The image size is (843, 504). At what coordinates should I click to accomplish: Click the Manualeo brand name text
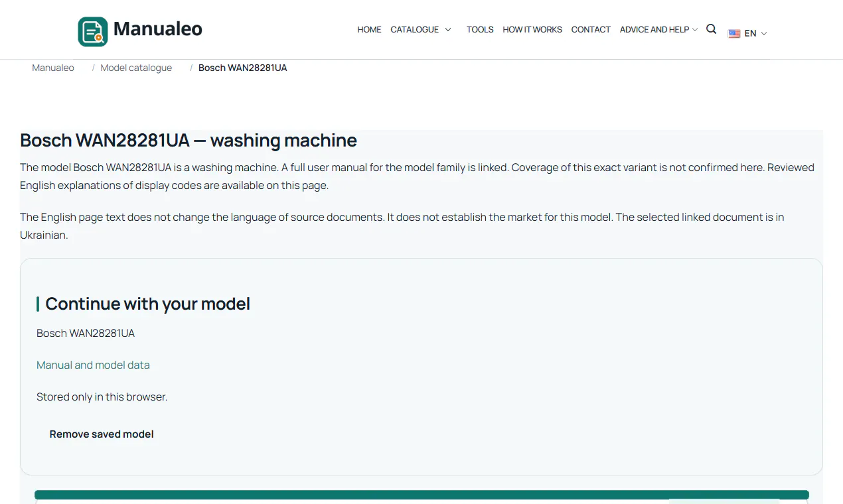pyautogui.click(x=158, y=29)
